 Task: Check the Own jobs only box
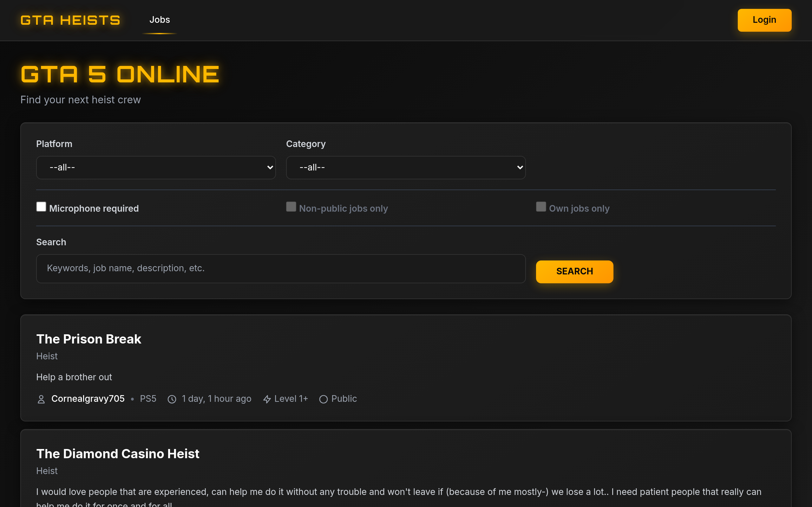point(540,207)
